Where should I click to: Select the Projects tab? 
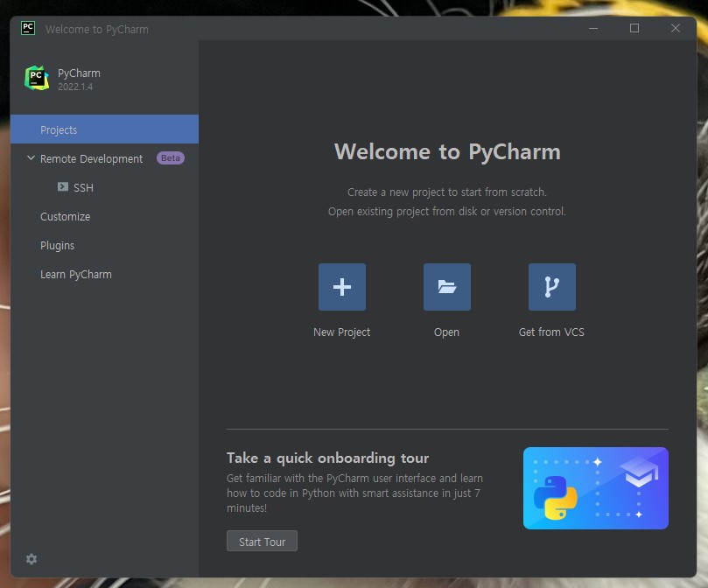pos(104,129)
